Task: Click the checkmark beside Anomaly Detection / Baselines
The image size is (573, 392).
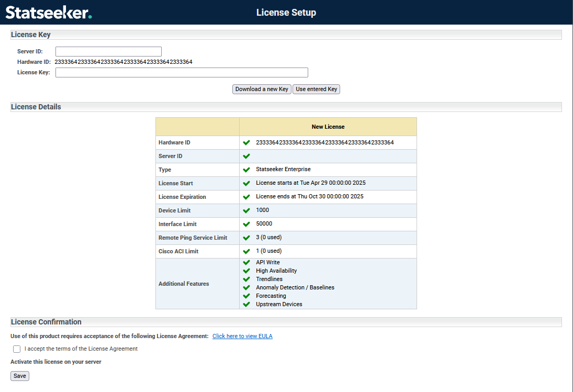Action: (246, 287)
